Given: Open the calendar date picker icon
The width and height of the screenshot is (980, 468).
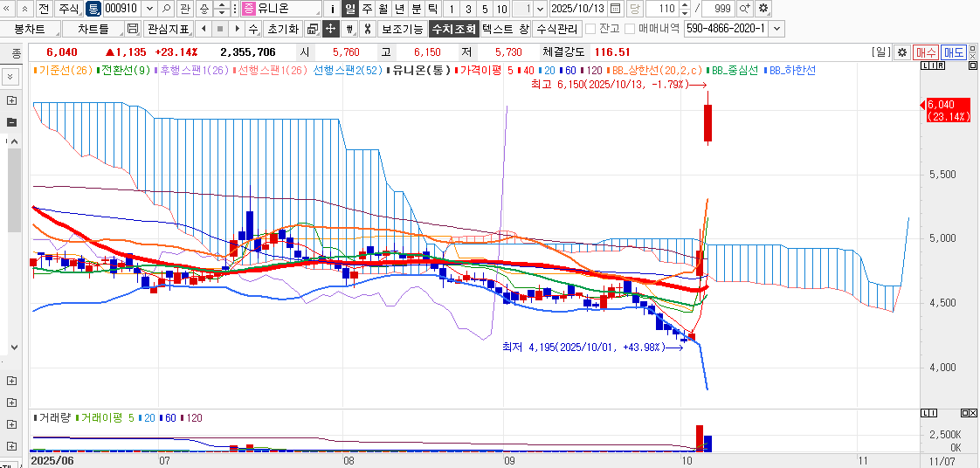Looking at the screenshot, I should pos(616,9).
